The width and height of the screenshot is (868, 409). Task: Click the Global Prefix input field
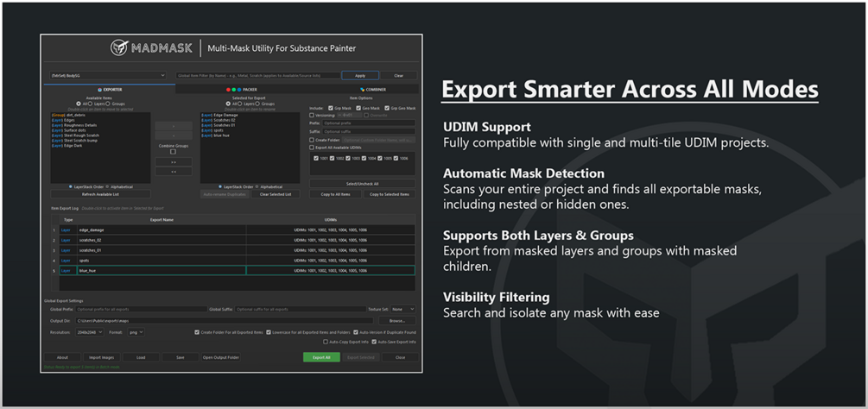pyautogui.click(x=141, y=310)
